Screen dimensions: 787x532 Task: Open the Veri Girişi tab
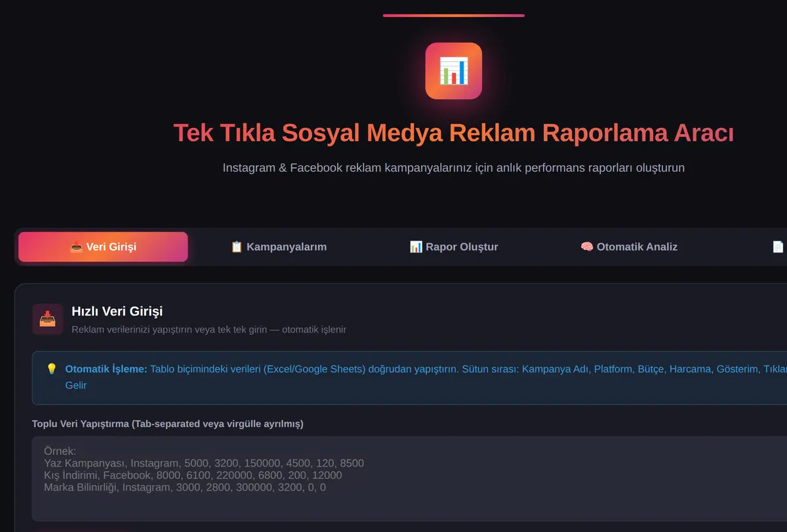[x=103, y=247]
